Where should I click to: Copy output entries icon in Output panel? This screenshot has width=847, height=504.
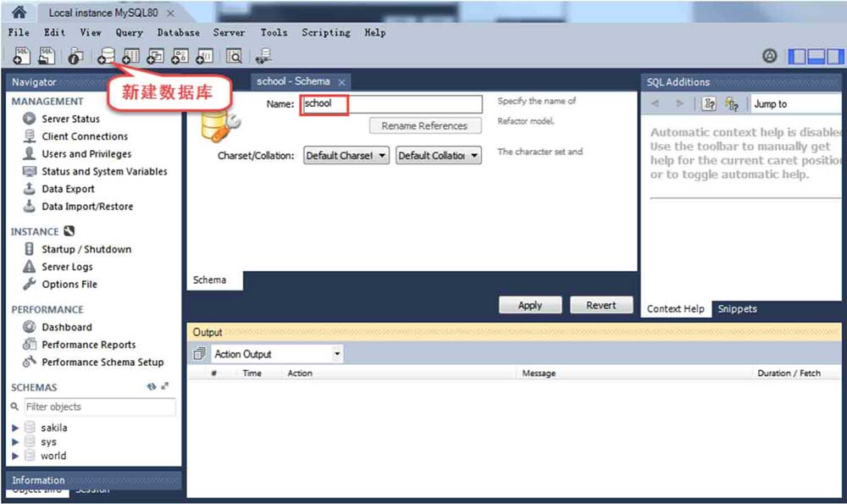(199, 354)
